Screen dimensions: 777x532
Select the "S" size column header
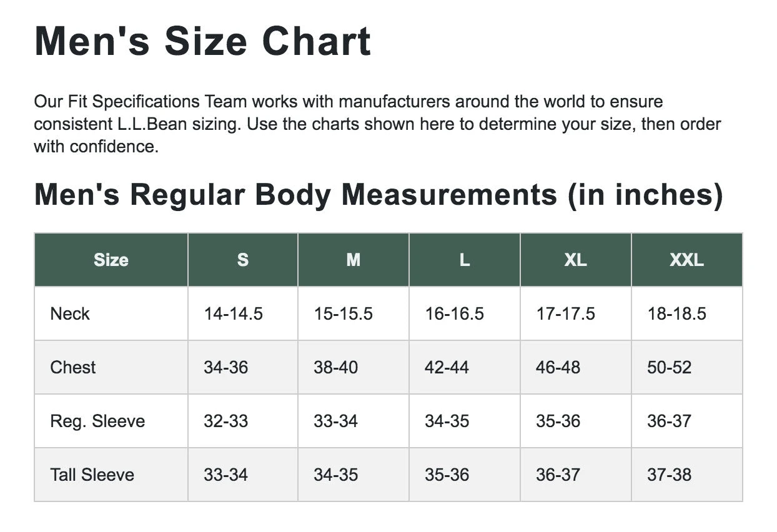tap(243, 260)
